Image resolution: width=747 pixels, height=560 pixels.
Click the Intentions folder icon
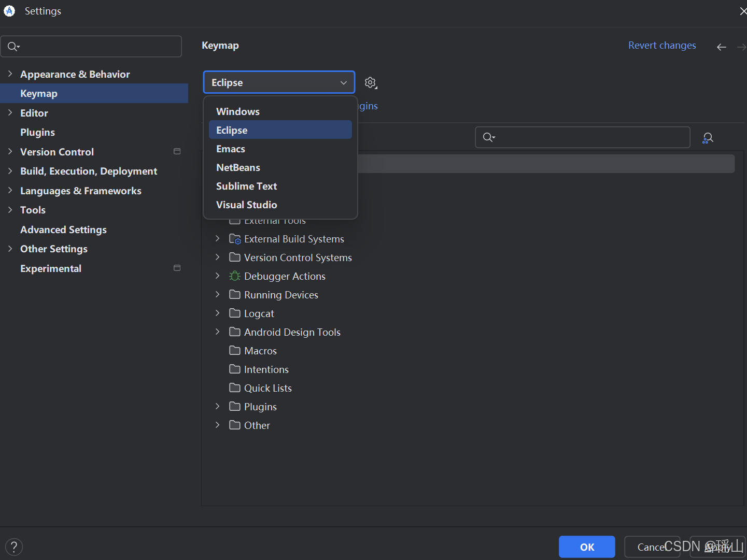(235, 369)
